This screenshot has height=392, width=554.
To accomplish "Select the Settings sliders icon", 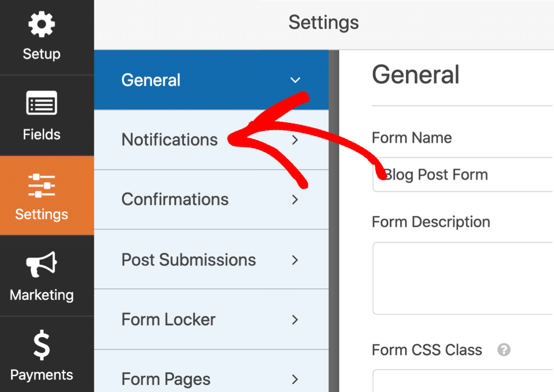I will [41, 186].
